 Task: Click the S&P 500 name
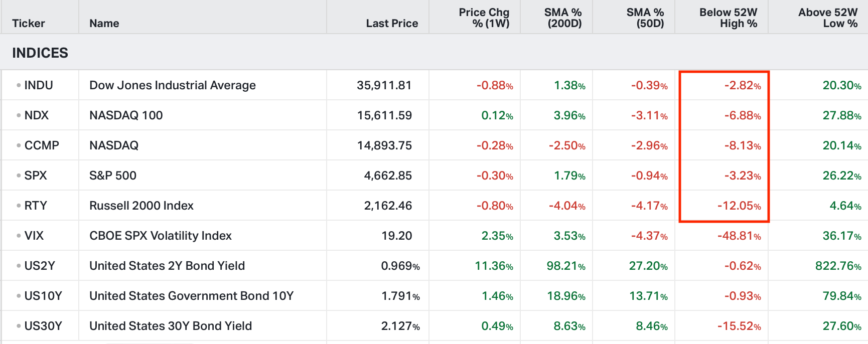pyautogui.click(x=113, y=176)
